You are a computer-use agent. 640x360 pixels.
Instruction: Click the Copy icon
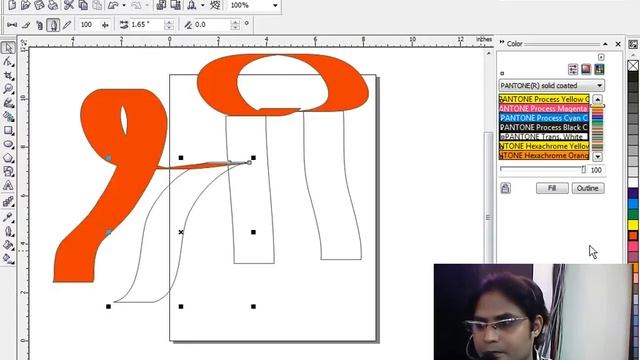83,5
